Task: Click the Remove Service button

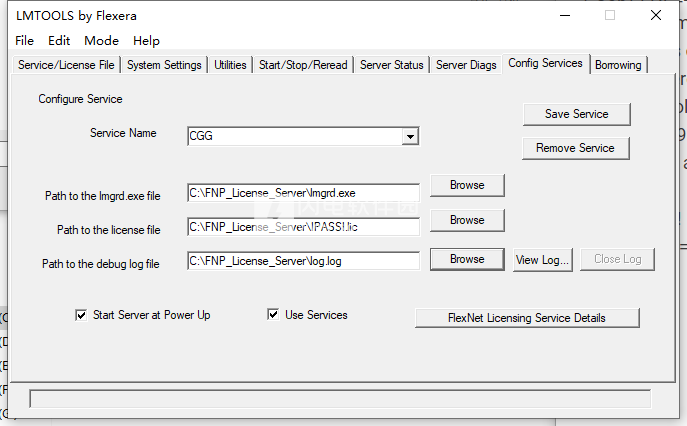Action: [575, 148]
